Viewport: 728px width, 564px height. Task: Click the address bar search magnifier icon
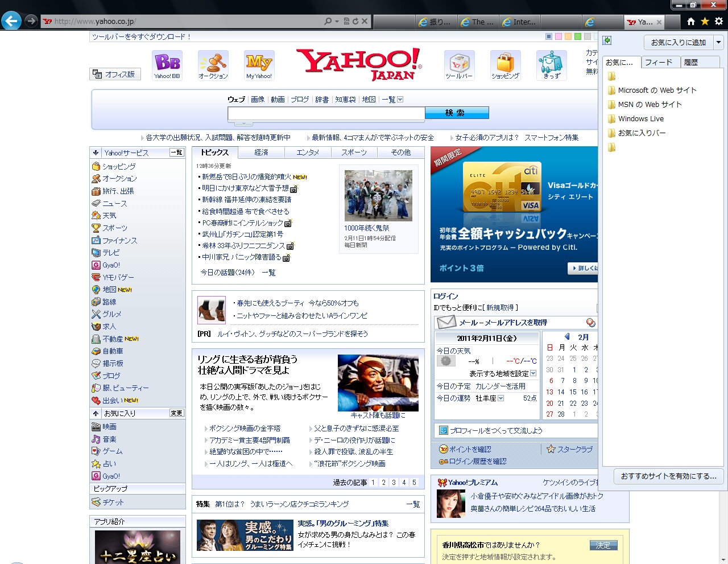point(328,22)
